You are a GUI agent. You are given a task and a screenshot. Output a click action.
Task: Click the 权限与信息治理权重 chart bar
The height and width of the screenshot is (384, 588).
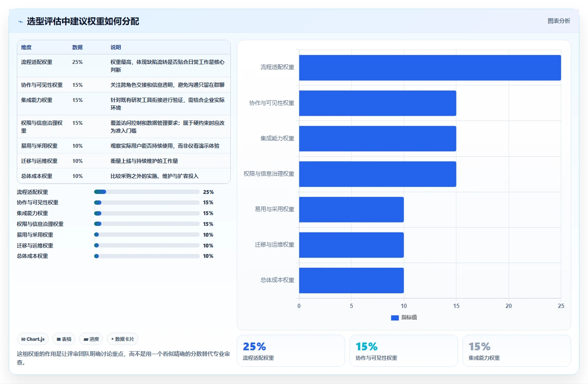tap(377, 174)
